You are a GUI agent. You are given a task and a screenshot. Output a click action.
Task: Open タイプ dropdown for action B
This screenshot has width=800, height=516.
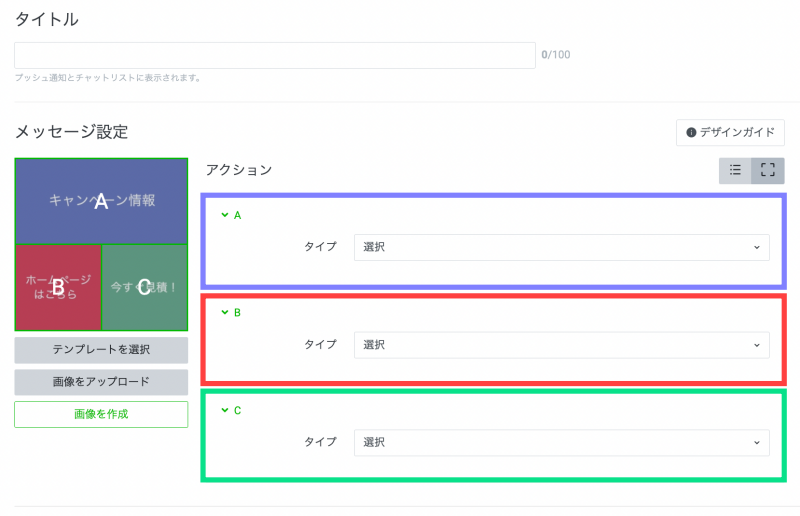(561, 345)
